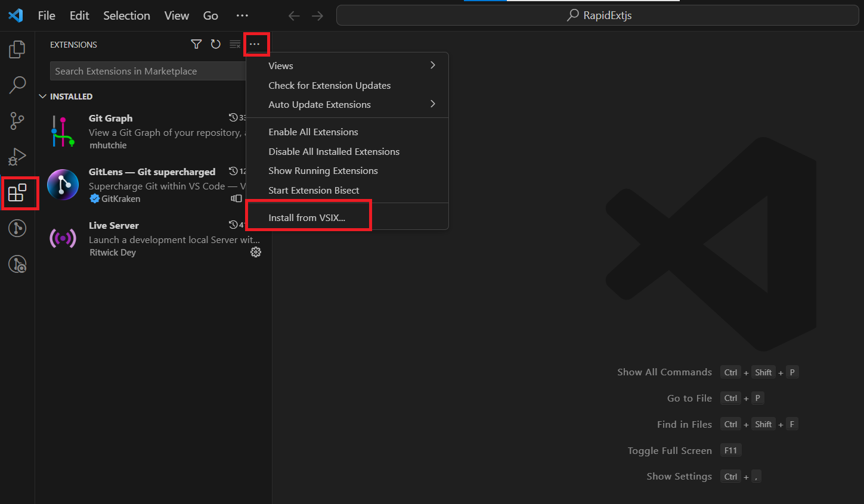The width and height of the screenshot is (864, 504).
Task: Refresh the extensions list
Action: [216, 44]
